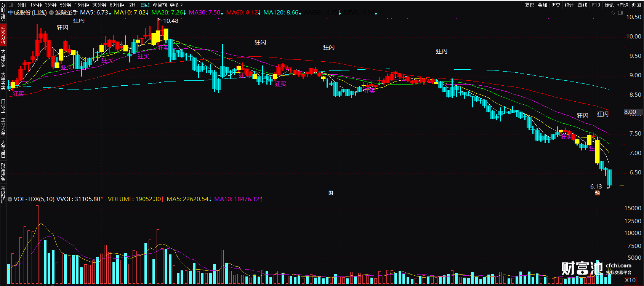Switch to 分时 intraday view
This screenshot has height=286, width=644.
pyautogui.click(x=22, y=5)
